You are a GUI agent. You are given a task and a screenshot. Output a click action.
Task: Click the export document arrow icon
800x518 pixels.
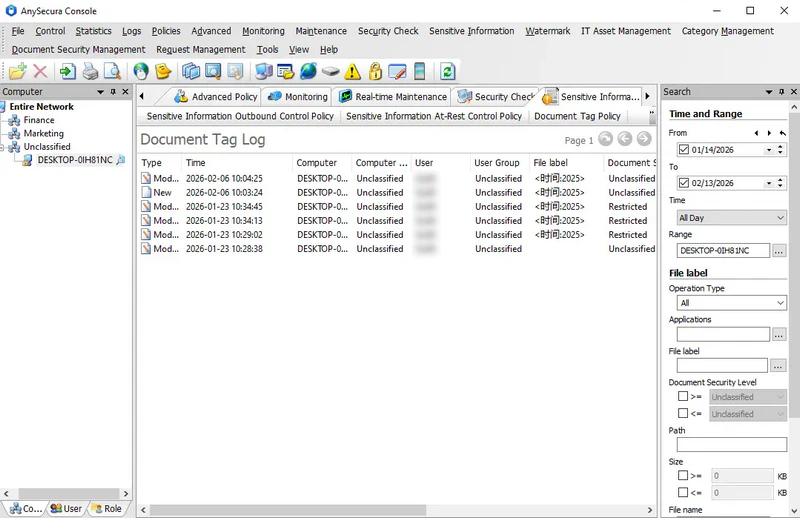click(x=67, y=71)
